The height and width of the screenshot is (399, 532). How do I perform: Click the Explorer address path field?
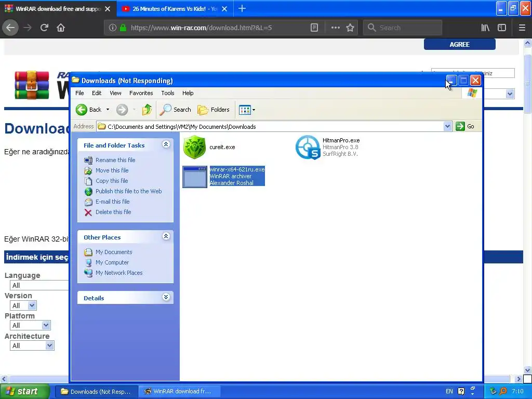coord(270,127)
